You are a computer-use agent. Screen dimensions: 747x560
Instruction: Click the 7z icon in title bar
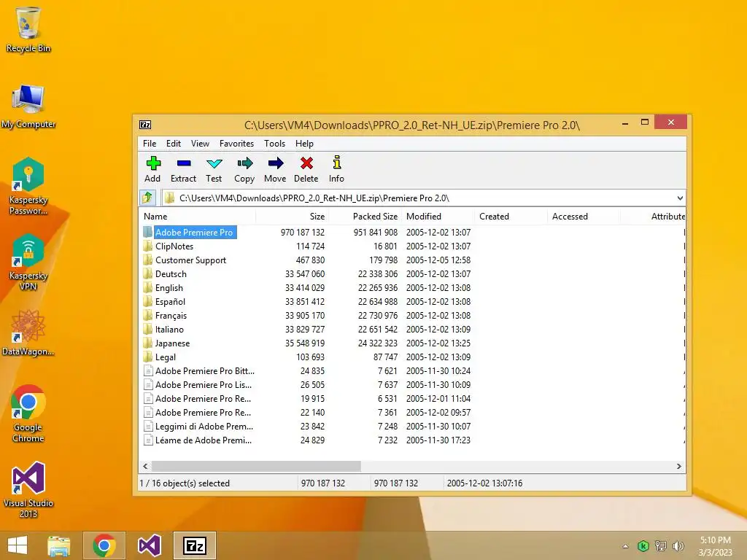click(145, 125)
